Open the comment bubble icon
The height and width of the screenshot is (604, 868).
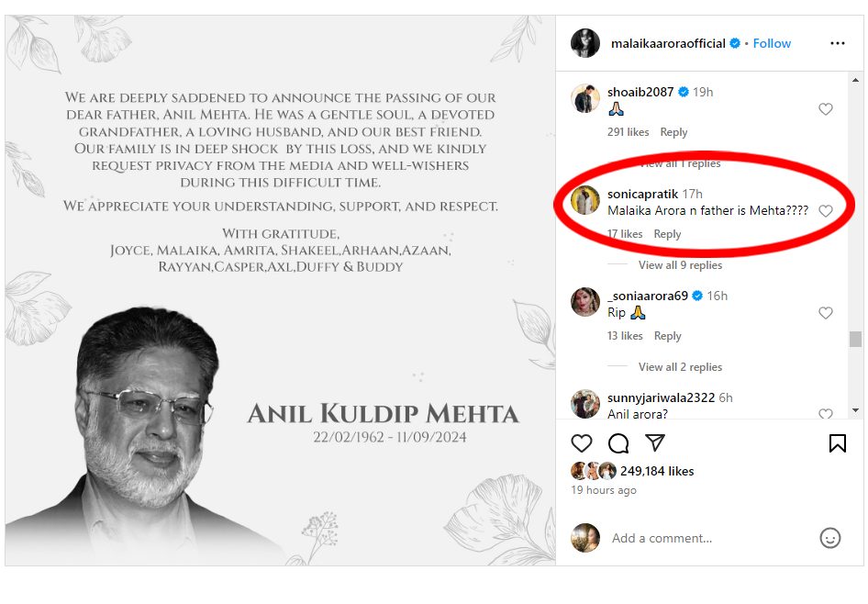click(x=618, y=443)
